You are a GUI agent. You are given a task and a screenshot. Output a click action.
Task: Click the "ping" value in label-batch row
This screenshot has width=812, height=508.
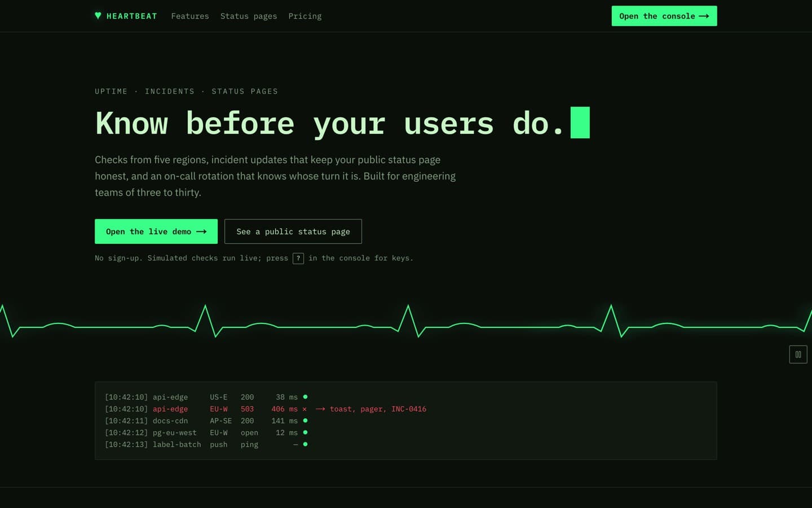point(249,445)
